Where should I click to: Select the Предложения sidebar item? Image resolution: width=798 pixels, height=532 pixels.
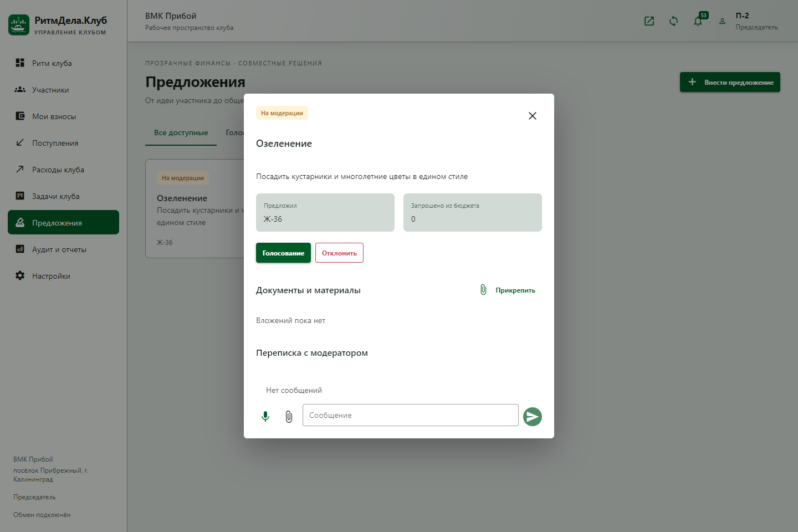(63, 222)
